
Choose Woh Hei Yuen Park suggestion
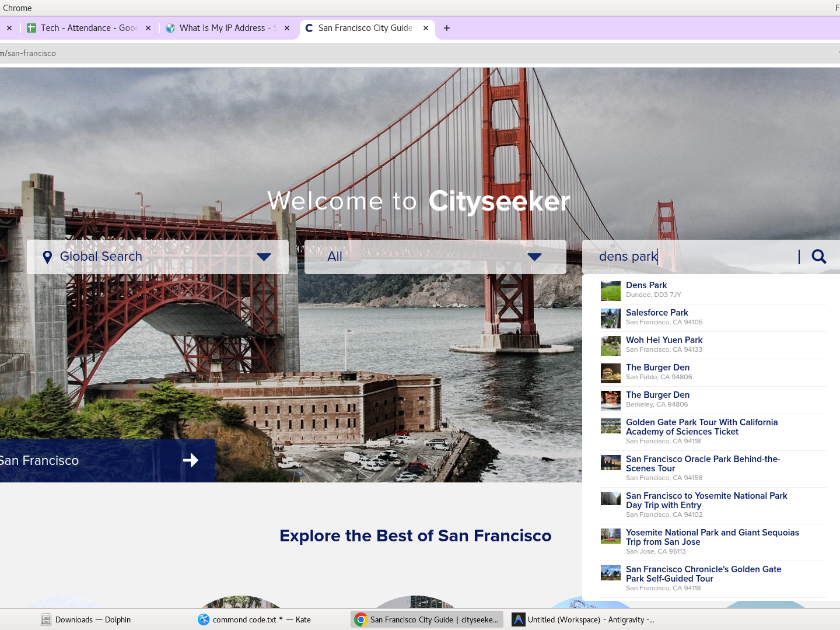(x=664, y=340)
